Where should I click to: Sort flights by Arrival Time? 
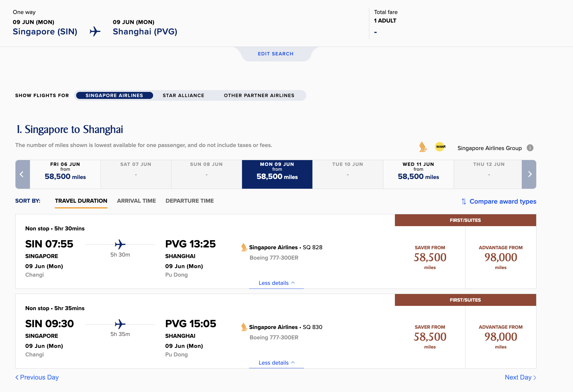tap(136, 201)
